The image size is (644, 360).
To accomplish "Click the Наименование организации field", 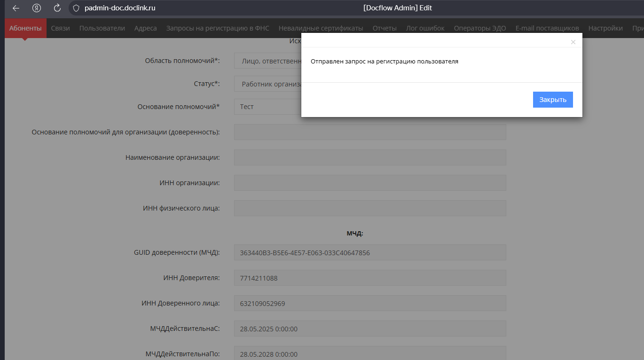I will pyautogui.click(x=370, y=157).
